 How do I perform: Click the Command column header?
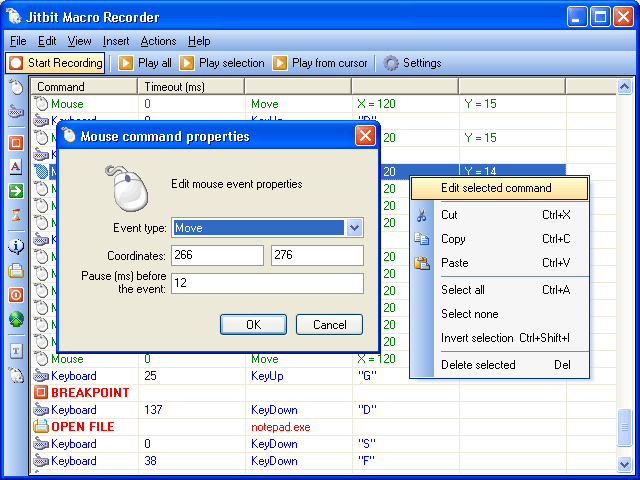click(84, 87)
